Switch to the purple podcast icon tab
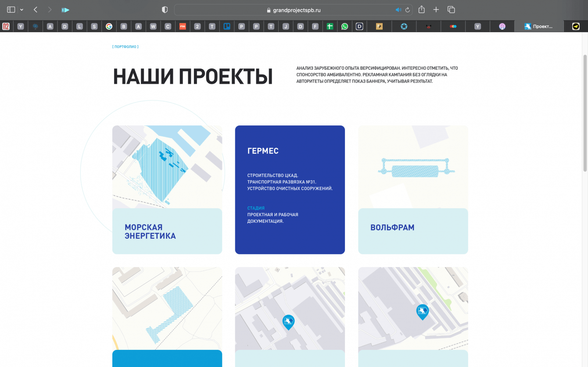This screenshot has height=367, width=588. (502, 26)
